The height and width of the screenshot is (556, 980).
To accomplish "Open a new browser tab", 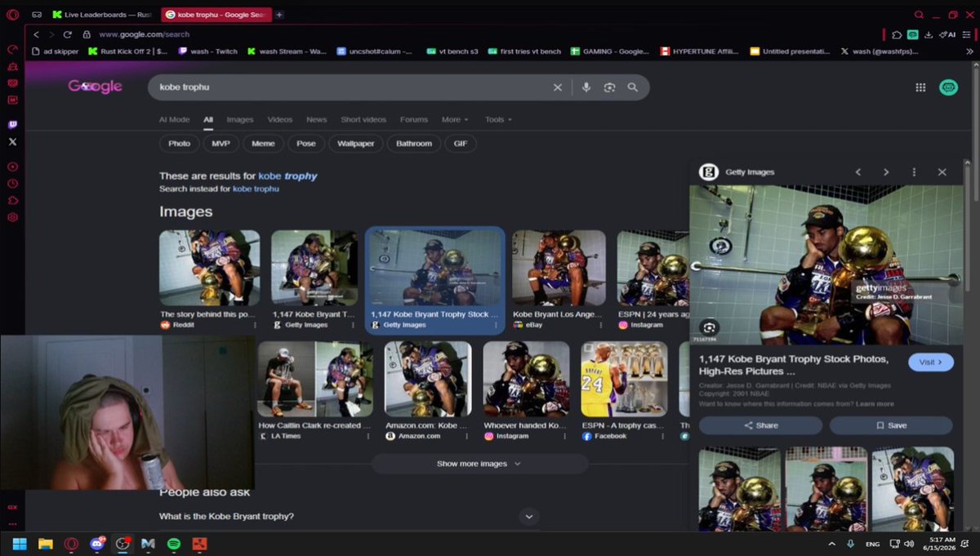I will point(279,15).
